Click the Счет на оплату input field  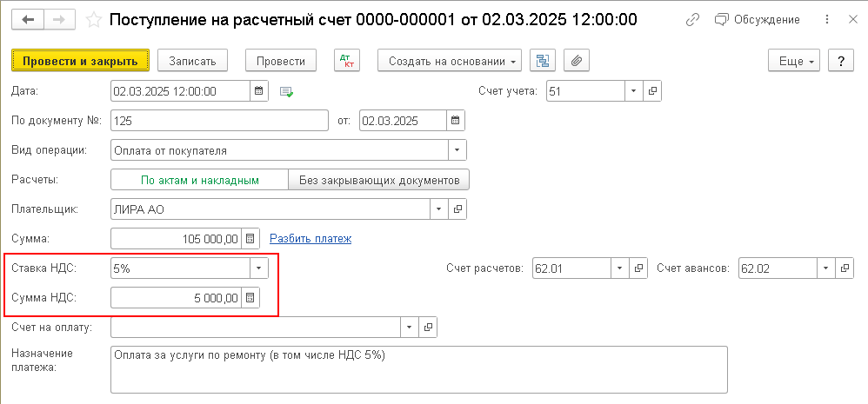[256, 328]
